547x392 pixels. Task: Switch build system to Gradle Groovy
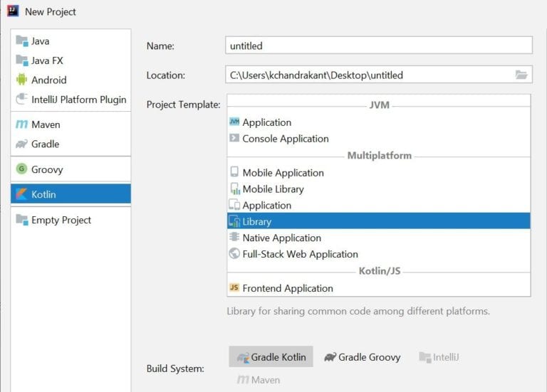click(362, 357)
